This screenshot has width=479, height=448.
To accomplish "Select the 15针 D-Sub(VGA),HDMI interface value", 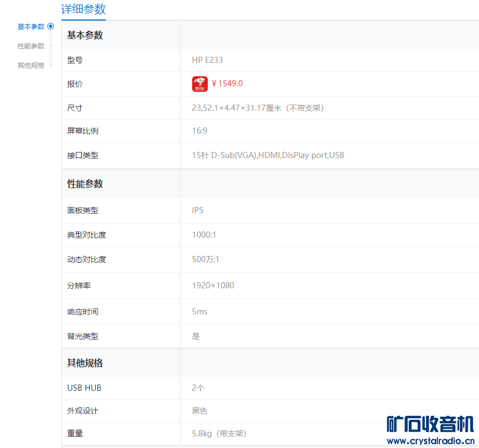I will (268, 155).
